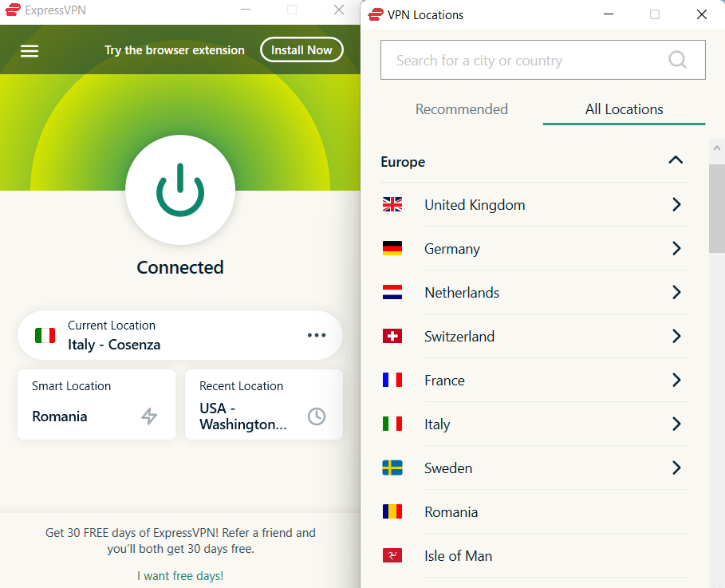725x588 pixels.
Task: Click the power button to disconnect
Action: (x=180, y=190)
